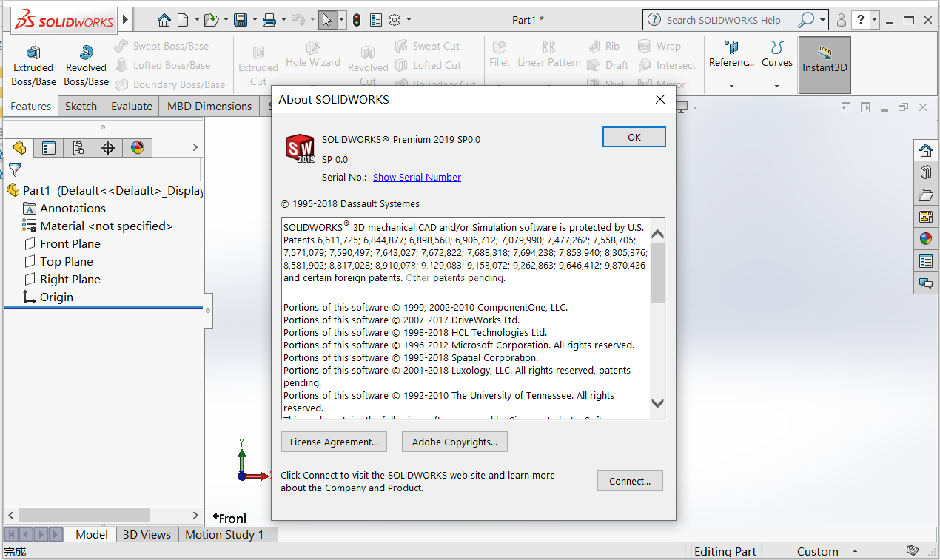Click the Open folder icon
Viewport: 940px width, 560px height.
212,20
